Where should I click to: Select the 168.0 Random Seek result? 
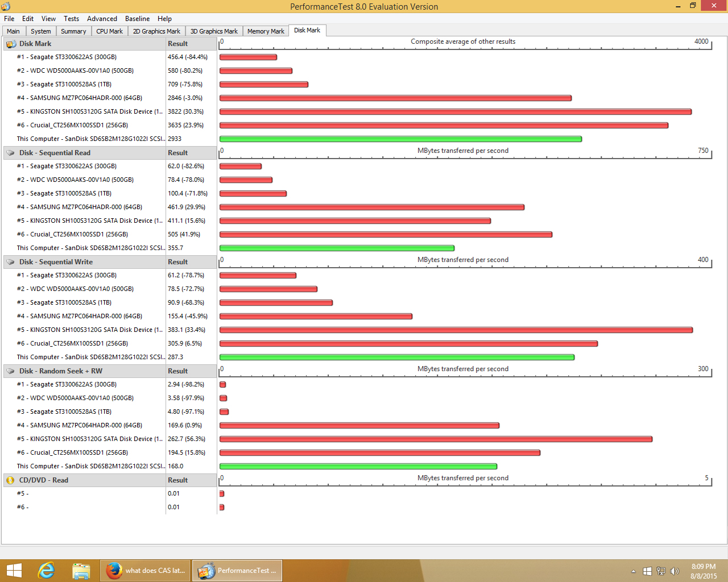point(176,466)
